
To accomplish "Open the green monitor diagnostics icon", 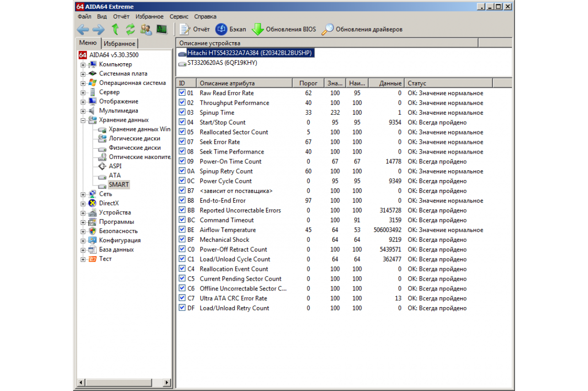I will pos(161,29).
